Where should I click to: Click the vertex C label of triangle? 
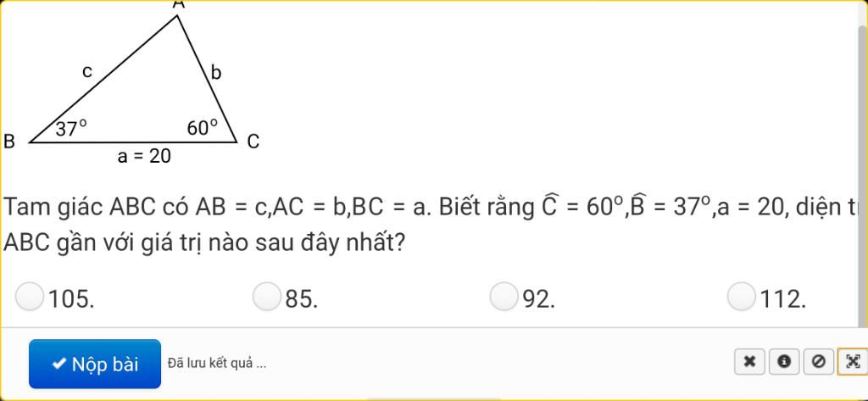click(253, 142)
